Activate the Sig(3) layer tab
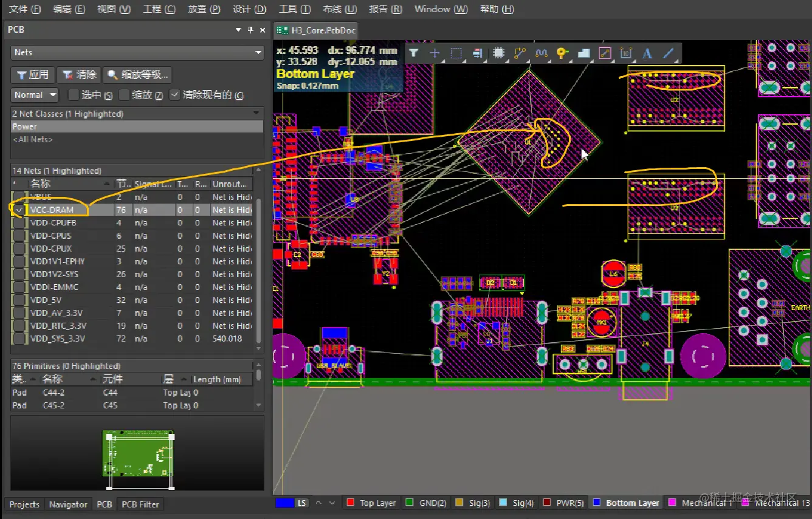 473,503
